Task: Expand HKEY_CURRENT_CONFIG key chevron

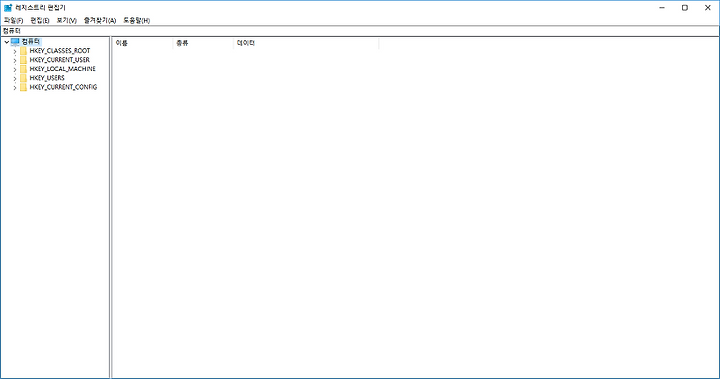Action: coord(15,87)
